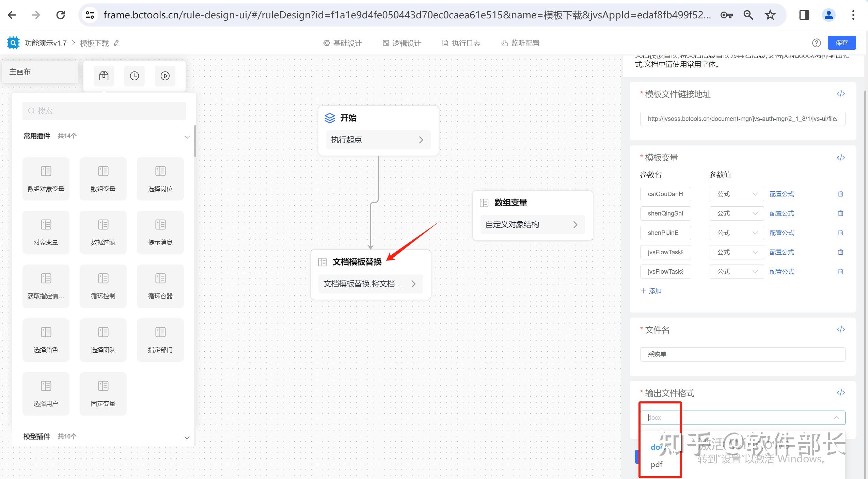Add the 循环控制 plugin
Screen dimensions: 868x479
(103, 286)
